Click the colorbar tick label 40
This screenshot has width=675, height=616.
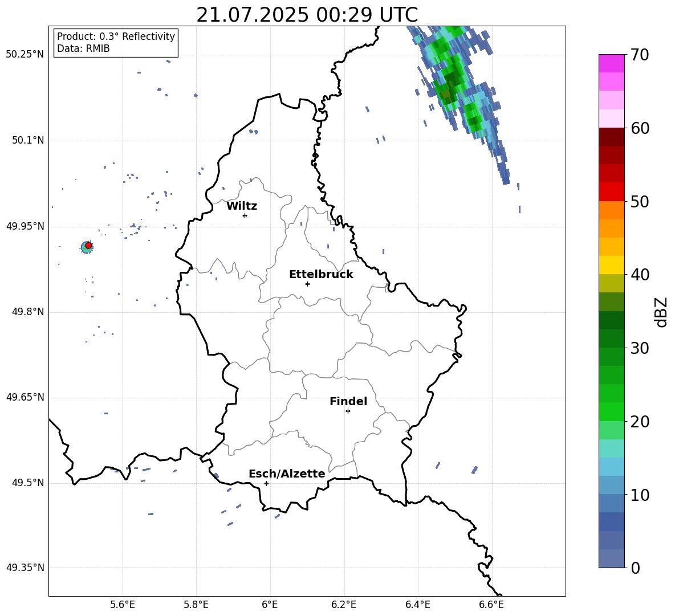pyautogui.click(x=640, y=275)
